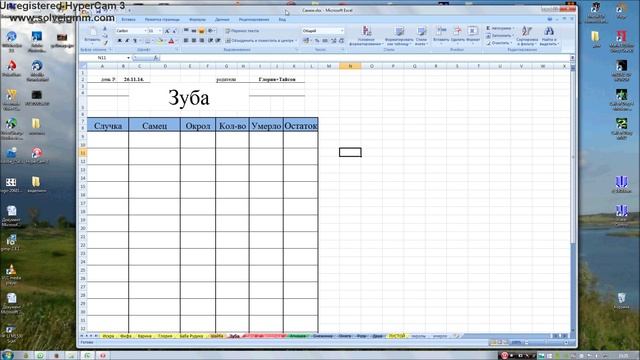Open the font name dropdown (Calibri)
Screen dimensions: 640x360
[x=145, y=31]
